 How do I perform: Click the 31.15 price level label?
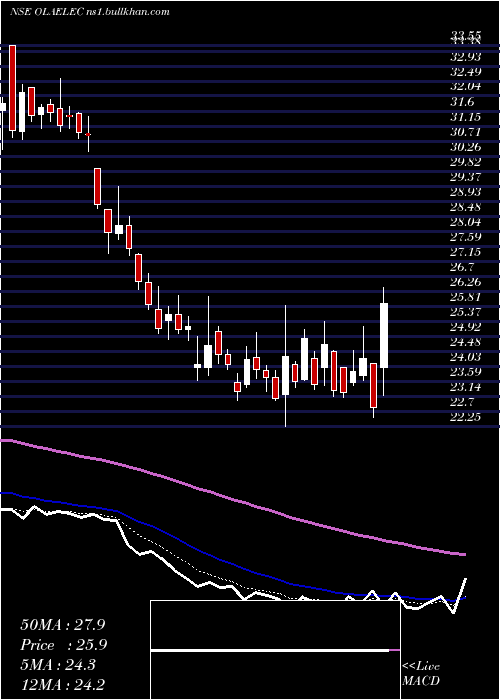466,117
